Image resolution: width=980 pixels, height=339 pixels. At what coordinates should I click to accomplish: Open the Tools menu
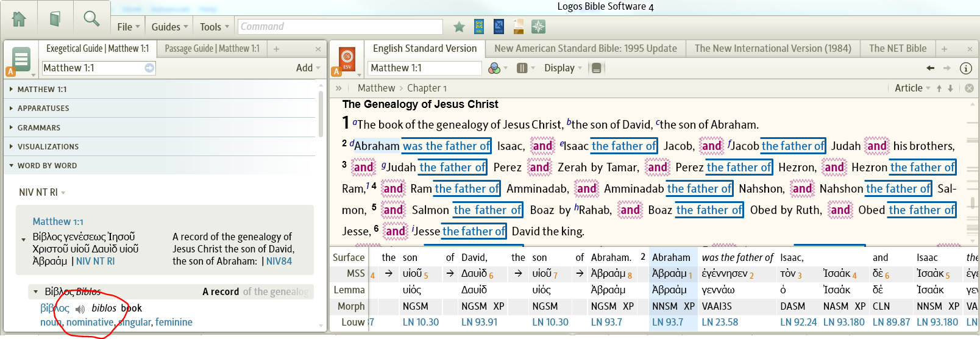tap(214, 27)
